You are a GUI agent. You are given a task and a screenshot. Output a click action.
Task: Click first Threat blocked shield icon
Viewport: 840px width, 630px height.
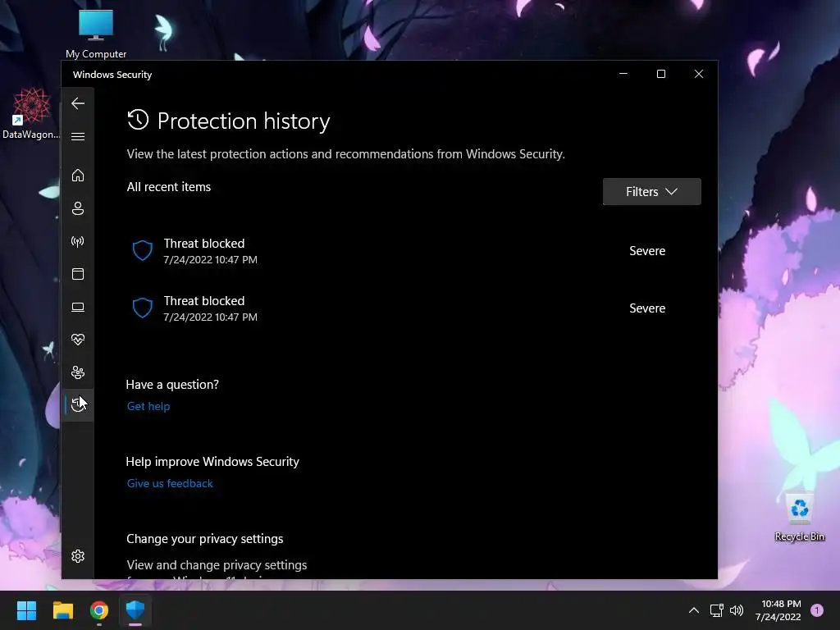coord(143,251)
